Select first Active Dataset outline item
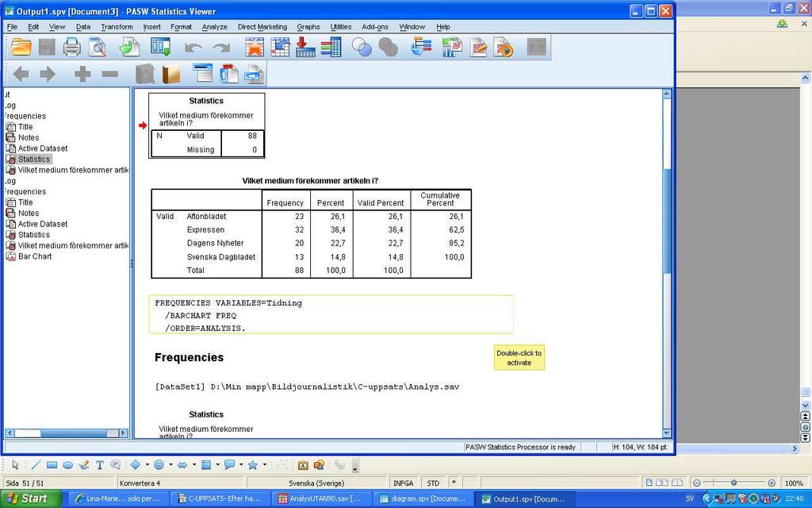Viewport: 812px width, 508px height. pos(43,148)
